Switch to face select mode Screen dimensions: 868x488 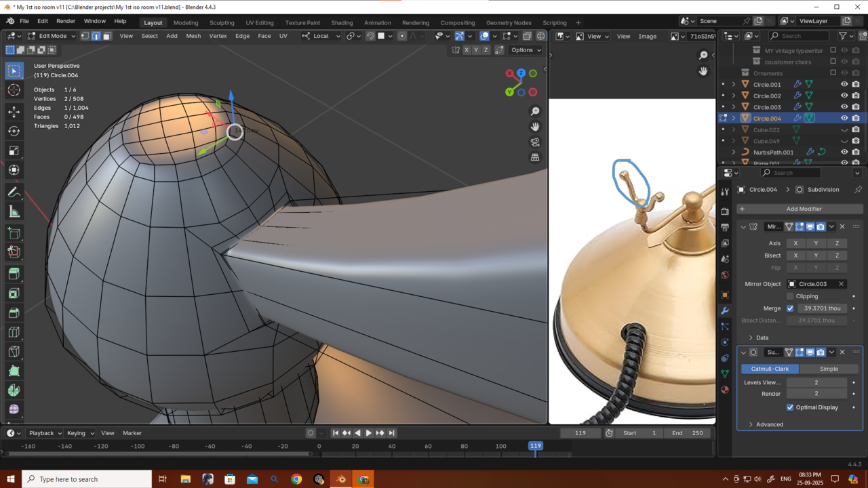106,36
